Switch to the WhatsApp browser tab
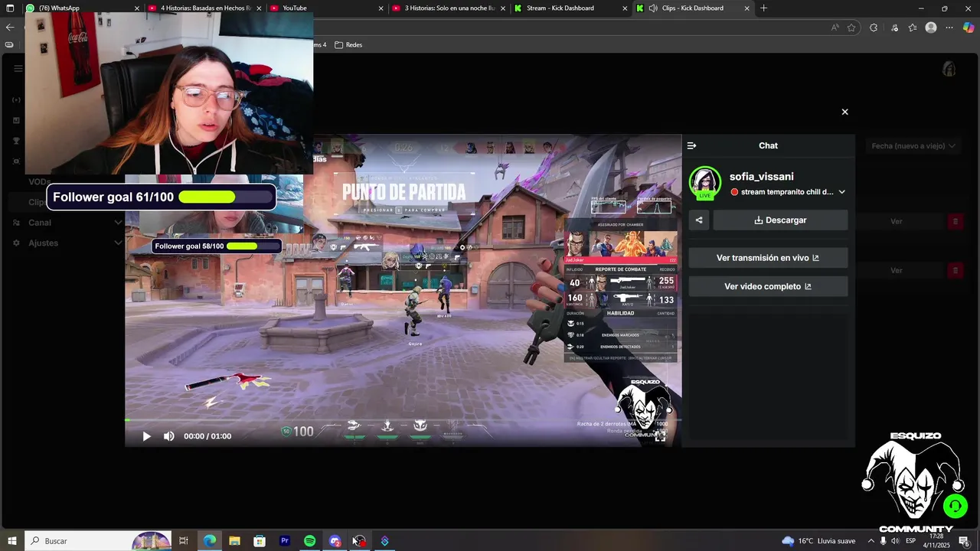980x551 pixels. (83, 8)
